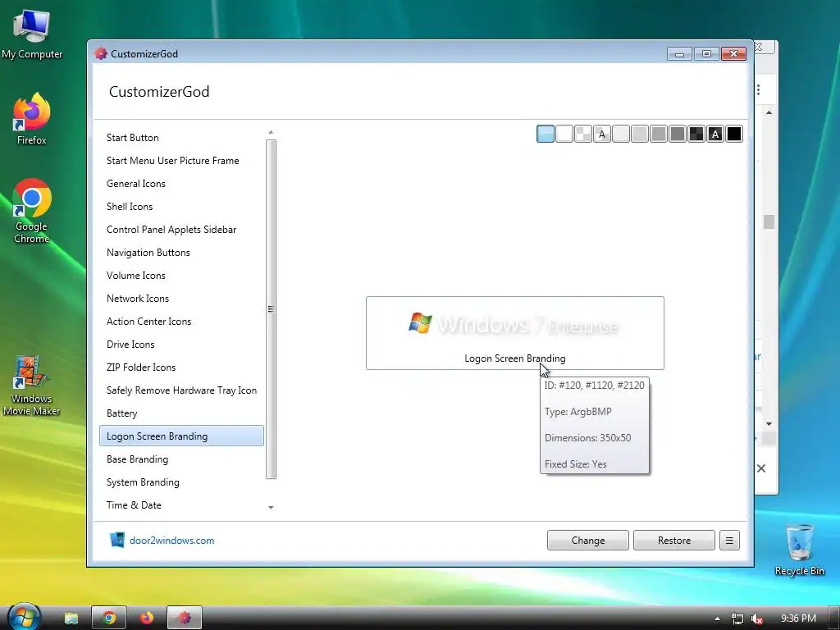
Task: Click the Change button
Action: [587, 541]
